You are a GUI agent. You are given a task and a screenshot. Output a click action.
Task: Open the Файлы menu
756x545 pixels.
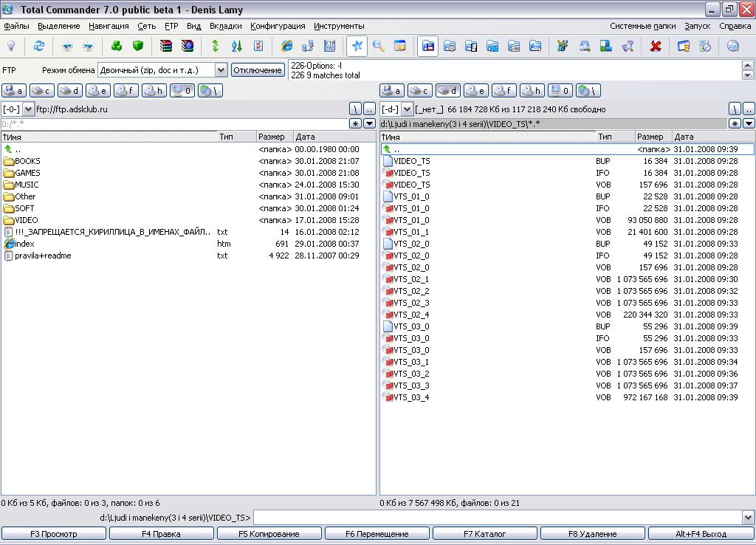pyautogui.click(x=16, y=26)
